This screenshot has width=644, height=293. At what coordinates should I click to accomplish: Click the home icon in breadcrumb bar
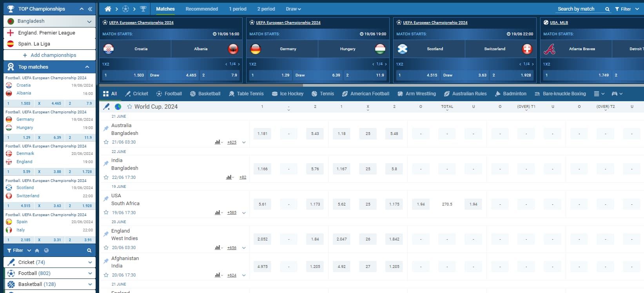108,9
